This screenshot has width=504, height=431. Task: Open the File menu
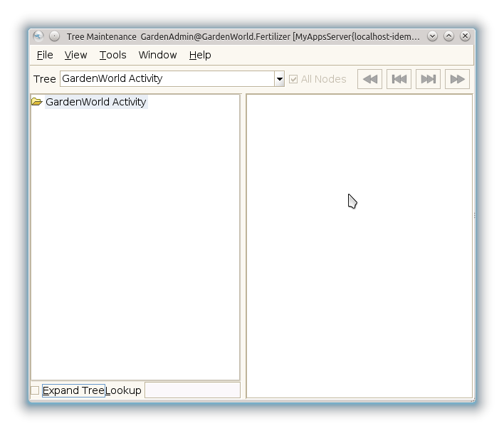[x=45, y=55]
